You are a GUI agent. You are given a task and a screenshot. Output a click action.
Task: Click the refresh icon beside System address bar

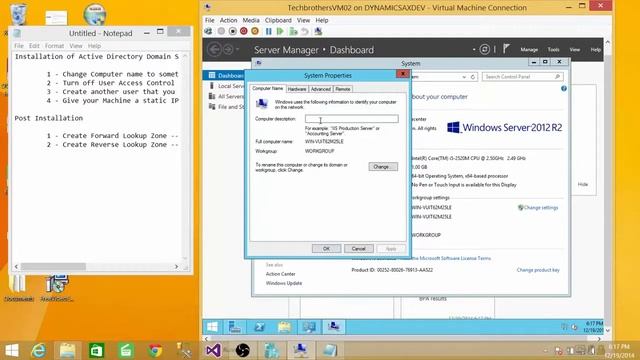click(473, 77)
